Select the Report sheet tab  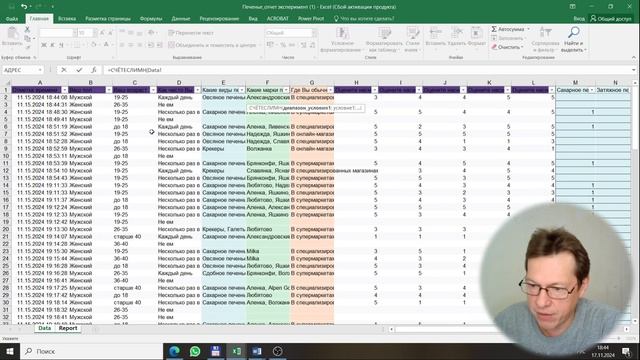(68, 328)
